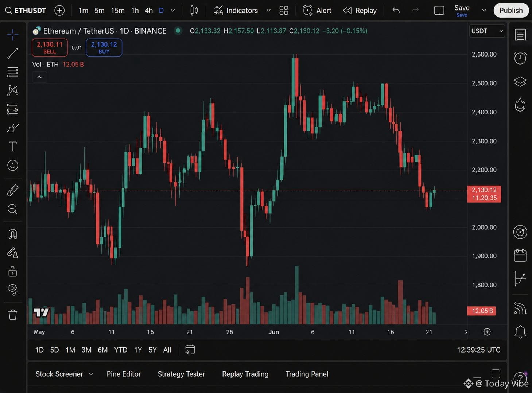
Task: Open the Pine Editor tab
Action: tap(124, 374)
